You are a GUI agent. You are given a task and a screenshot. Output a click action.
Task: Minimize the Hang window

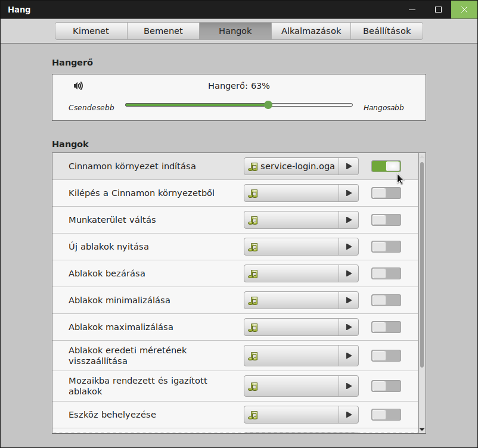pyautogui.click(x=412, y=10)
